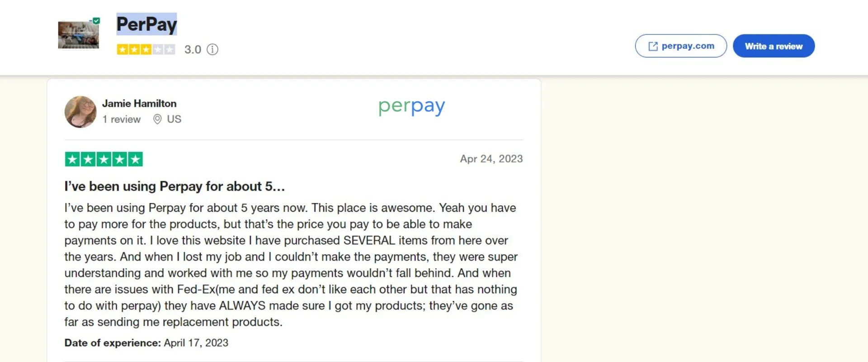Open Jamie Hamilton's reviewer profile

click(x=139, y=103)
